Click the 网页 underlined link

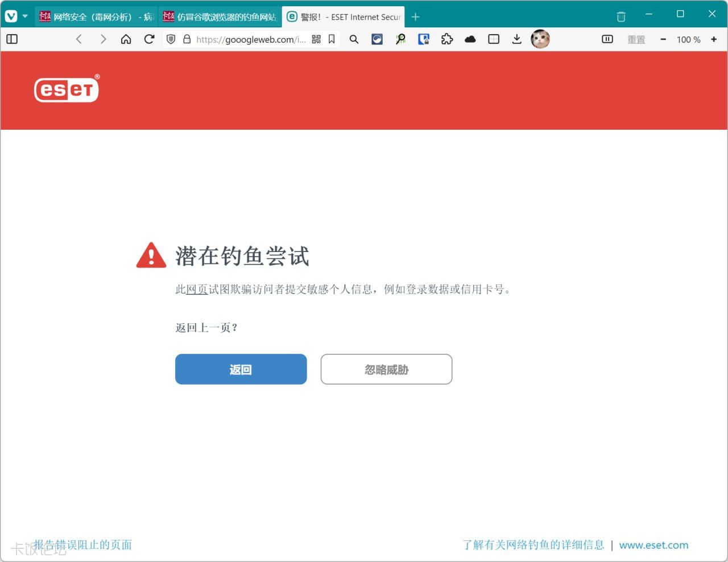tap(197, 290)
